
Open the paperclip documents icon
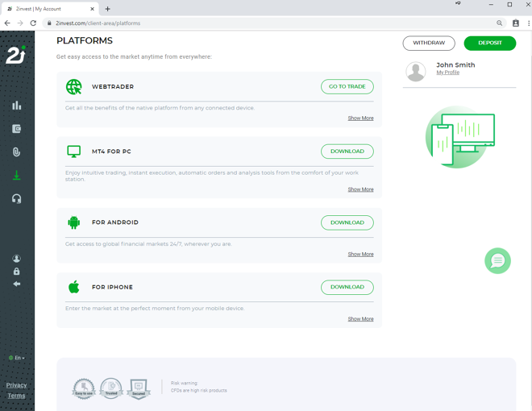[17, 152]
